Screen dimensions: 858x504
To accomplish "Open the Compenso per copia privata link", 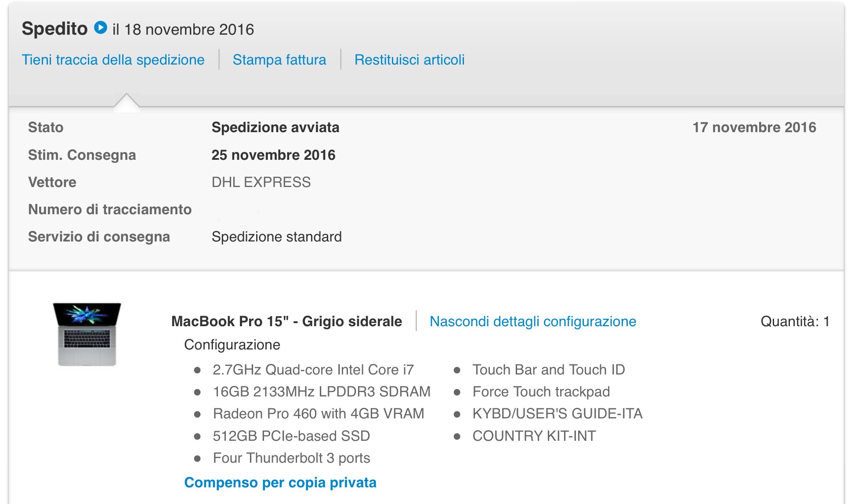I will click(280, 482).
